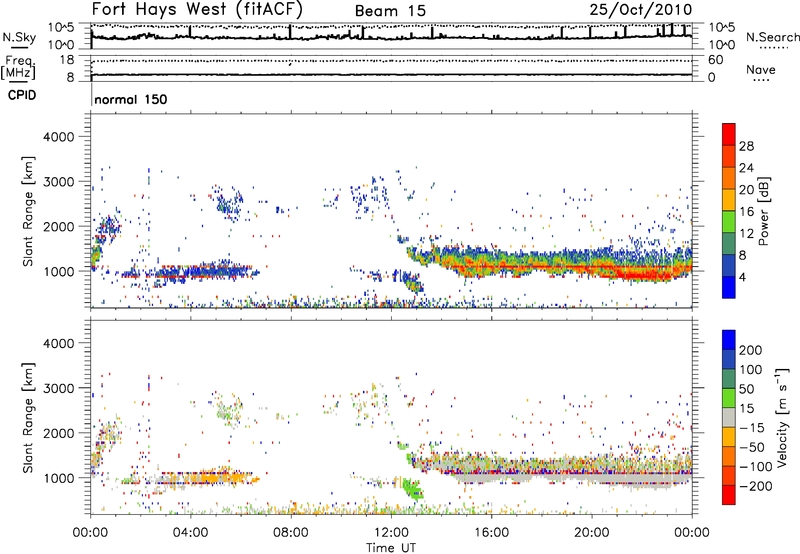
Task: Pick the bright blue top Velocity colorbar segment
Action: tap(729, 340)
